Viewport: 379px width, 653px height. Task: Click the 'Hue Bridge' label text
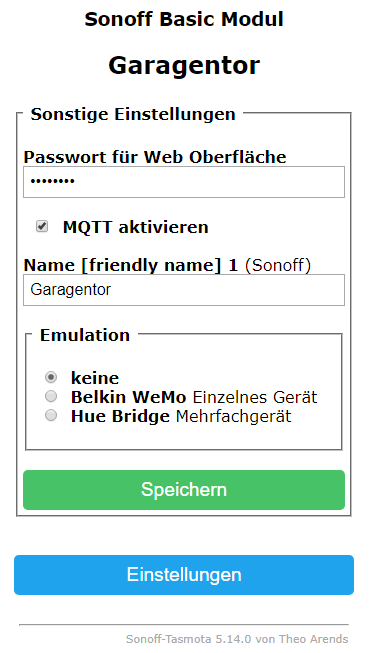(120, 417)
